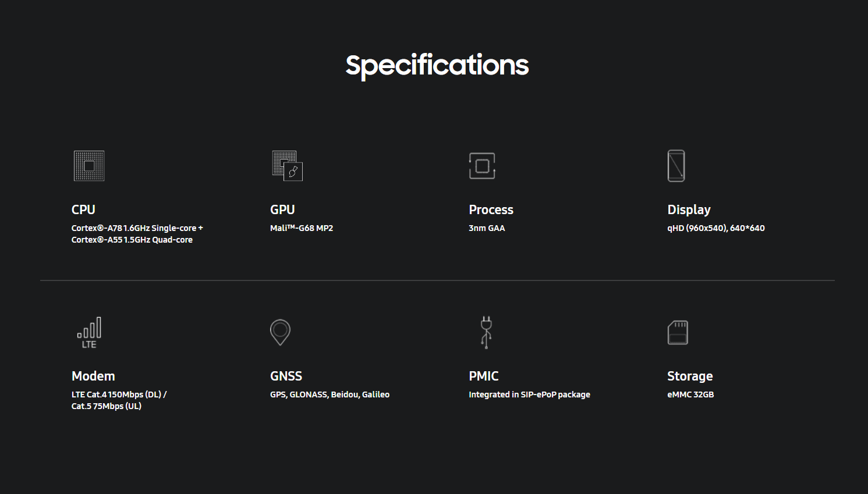Click GPS, GLONASS, Beidou, Galileo text
The image size is (868, 494).
330,395
